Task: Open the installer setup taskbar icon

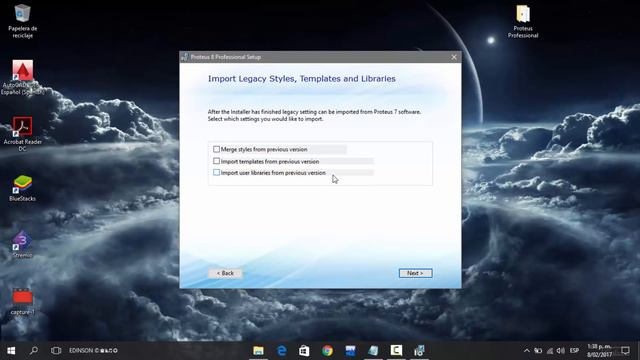Action: point(419,351)
